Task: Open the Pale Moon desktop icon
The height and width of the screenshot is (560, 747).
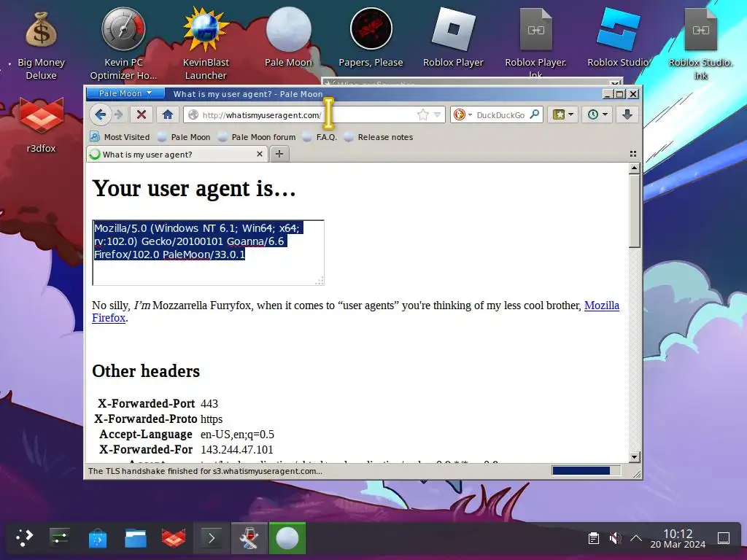Action: coord(288,38)
